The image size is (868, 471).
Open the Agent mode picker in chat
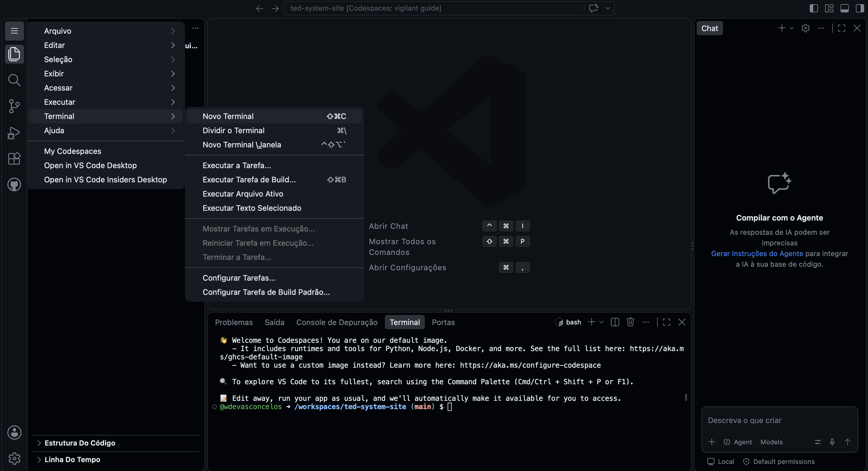coord(738,442)
